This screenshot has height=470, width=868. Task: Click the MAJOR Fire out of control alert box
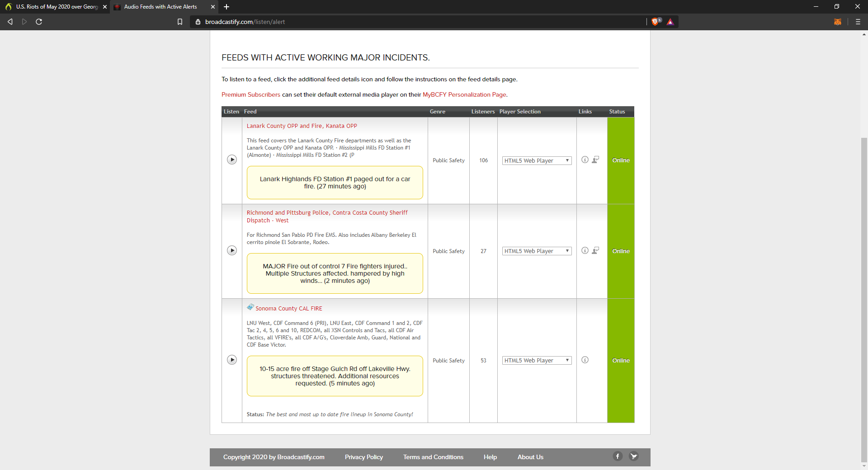click(x=335, y=273)
